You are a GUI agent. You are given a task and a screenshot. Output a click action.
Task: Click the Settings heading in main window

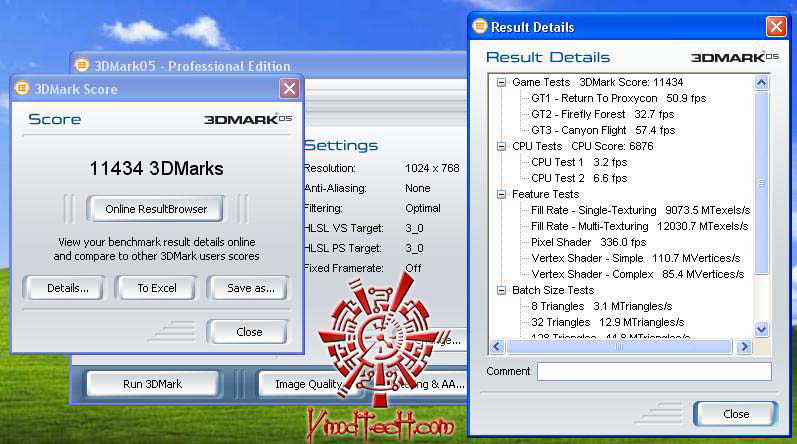click(341, 145)
